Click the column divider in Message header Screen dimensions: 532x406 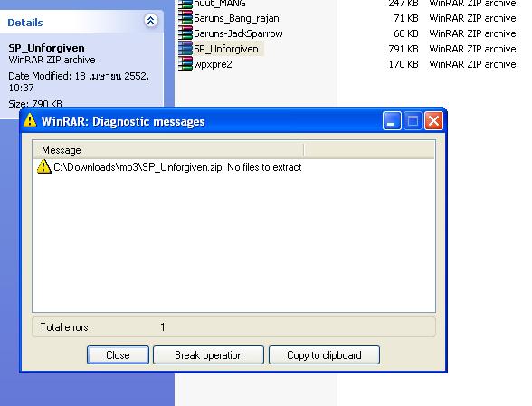(x=304, y=150)
